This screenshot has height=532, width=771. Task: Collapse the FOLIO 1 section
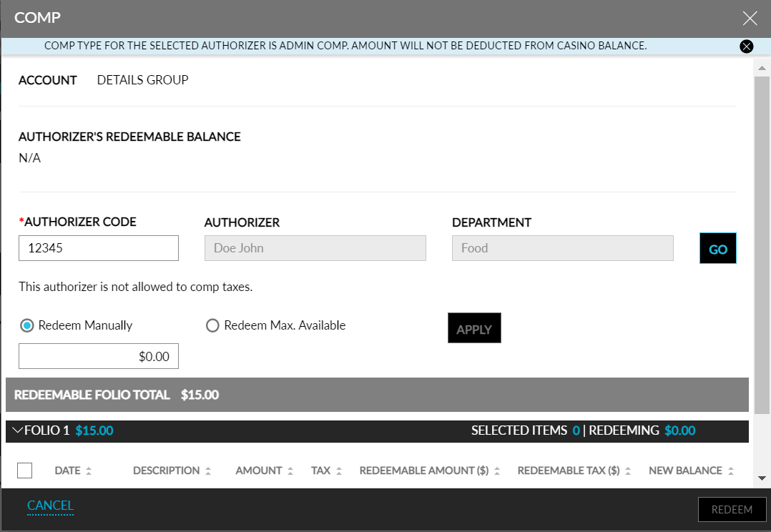tap(17, 430)
